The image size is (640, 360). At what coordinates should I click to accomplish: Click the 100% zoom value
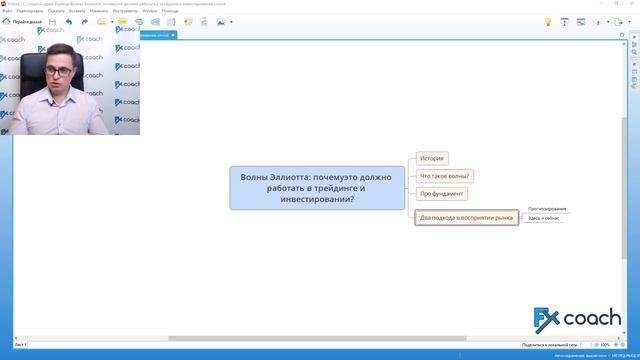(x=605, y=345)
